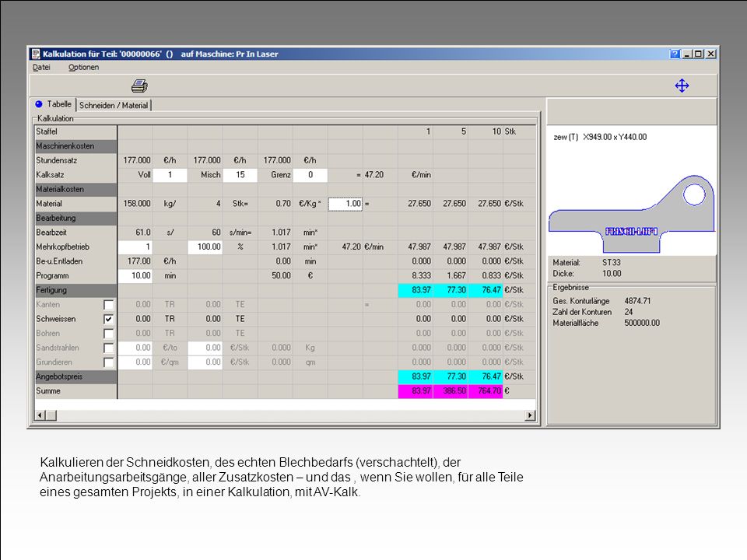The height and width of the screenshot is (560, 747).
Task: Click the Mehrkopfbetrieb percentage field 100.00
Action: [205, 247]
